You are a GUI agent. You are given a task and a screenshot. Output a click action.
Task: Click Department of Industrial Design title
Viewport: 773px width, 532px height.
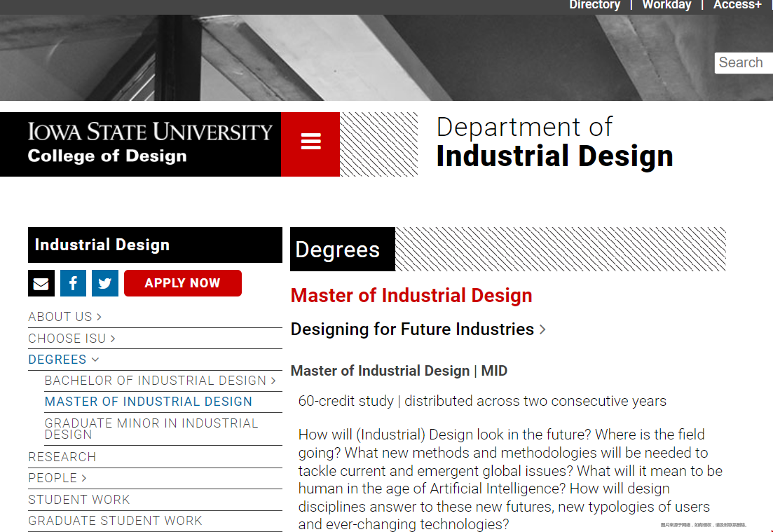point(554,142)
